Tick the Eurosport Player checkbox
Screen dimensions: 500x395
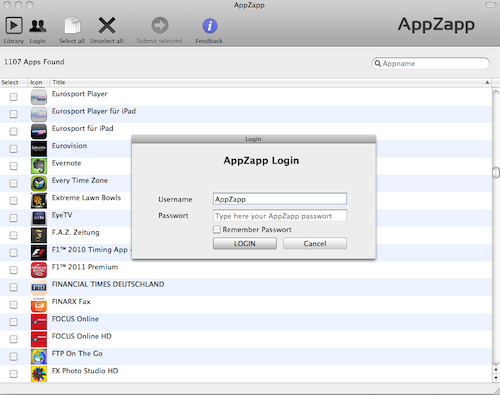[x=13, y=97]
